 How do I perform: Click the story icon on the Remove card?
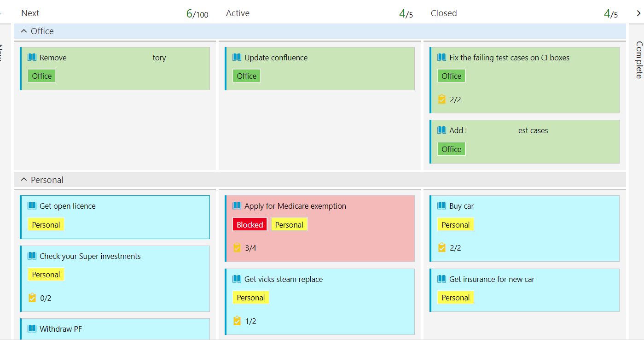[x=32, y=58]
